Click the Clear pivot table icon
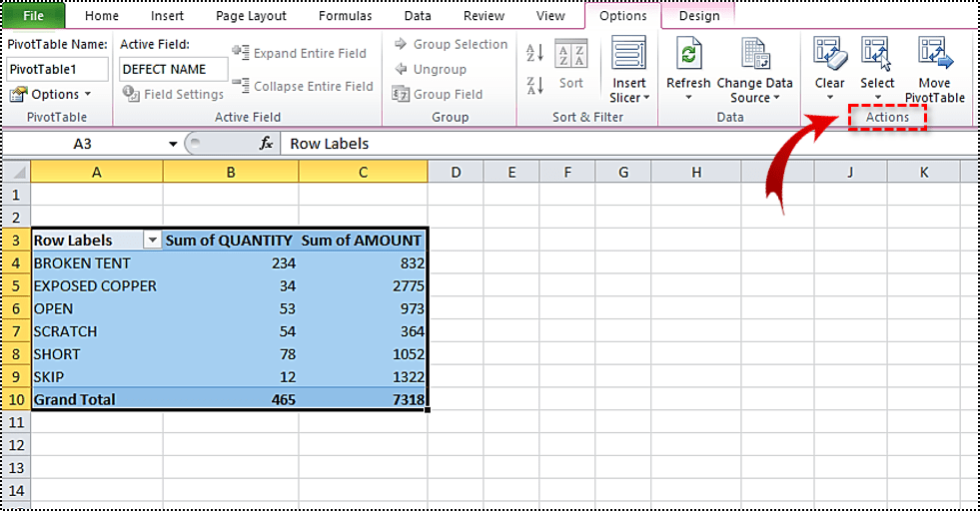 click(x=829, y=56)
